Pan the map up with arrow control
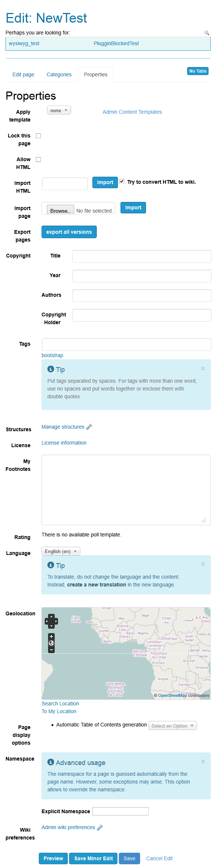The width and height of the screenshot is (214, 868). pos(51,616)
